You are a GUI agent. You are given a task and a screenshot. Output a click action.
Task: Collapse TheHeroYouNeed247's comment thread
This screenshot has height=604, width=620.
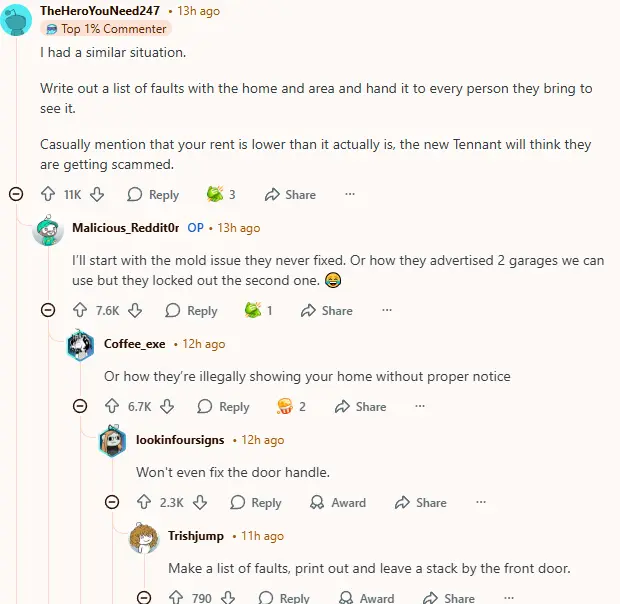coord(16,194)
